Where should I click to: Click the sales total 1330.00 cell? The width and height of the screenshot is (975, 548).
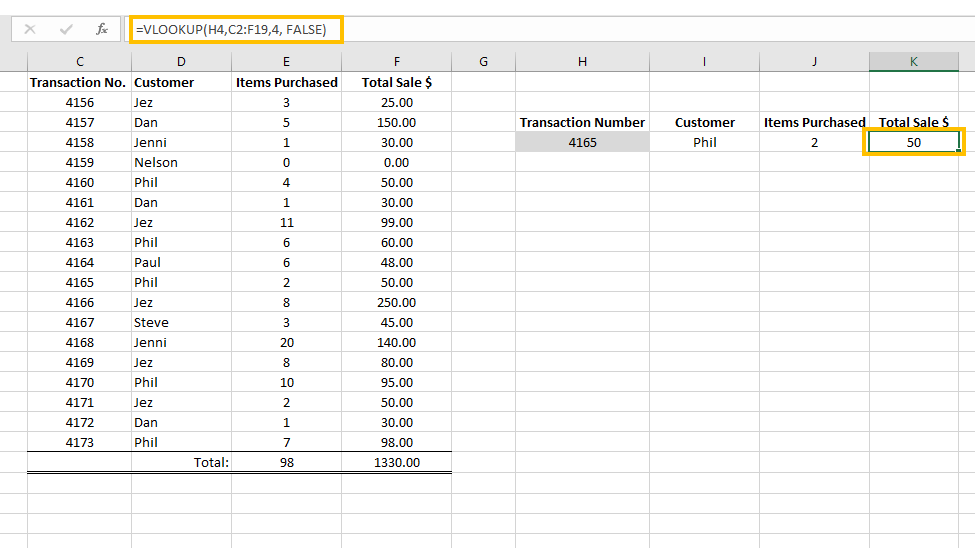point(397,462)
